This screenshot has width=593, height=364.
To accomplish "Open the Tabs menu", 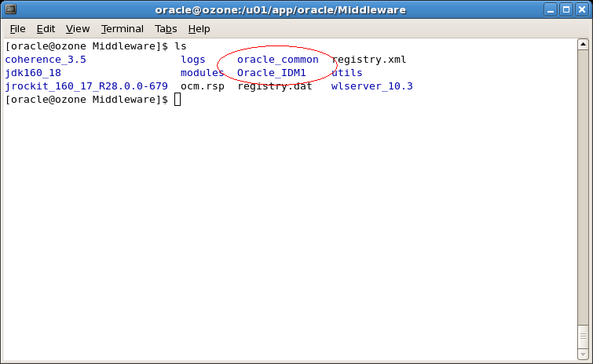I will (x=166, y=29).
